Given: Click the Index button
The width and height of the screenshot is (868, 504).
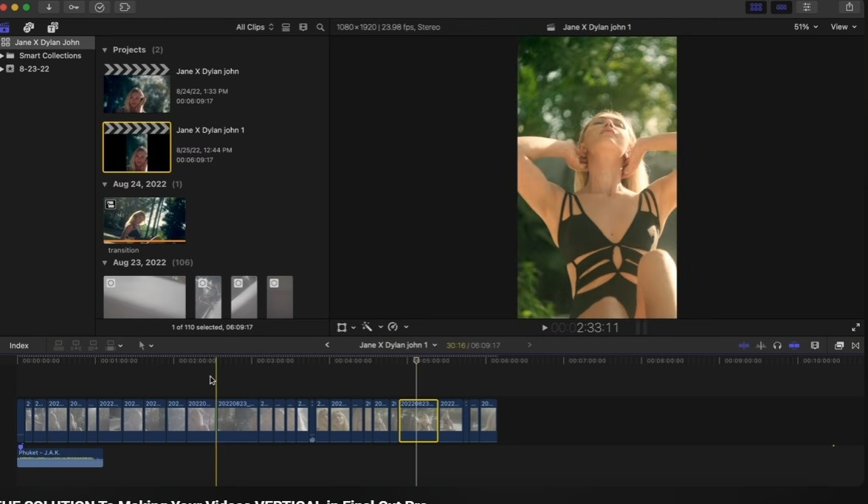Looking at the screenshot, I should [19, 346].
